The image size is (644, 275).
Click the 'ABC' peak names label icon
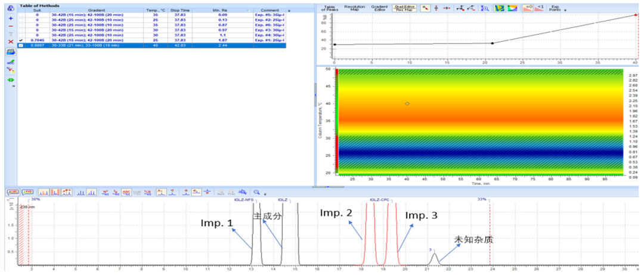pyautogui.click(x=126, y=192)
